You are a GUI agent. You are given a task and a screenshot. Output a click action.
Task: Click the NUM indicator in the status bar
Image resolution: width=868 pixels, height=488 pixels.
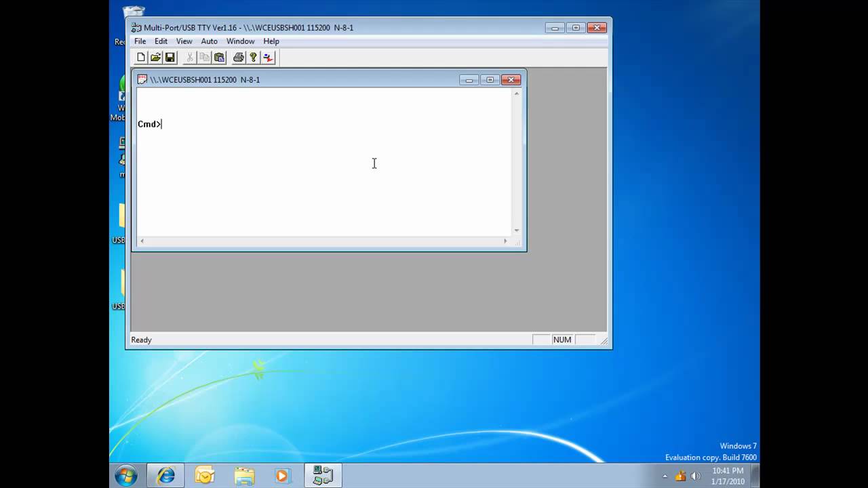pos(562,340)
